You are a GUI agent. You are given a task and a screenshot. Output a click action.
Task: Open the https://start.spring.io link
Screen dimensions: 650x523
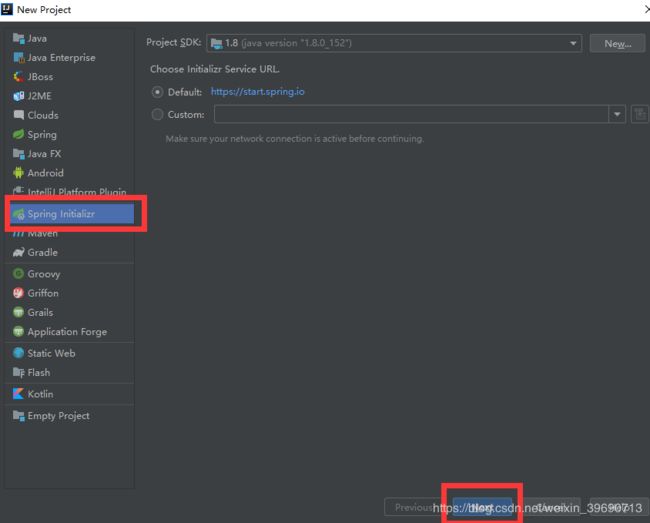point(257,92)
